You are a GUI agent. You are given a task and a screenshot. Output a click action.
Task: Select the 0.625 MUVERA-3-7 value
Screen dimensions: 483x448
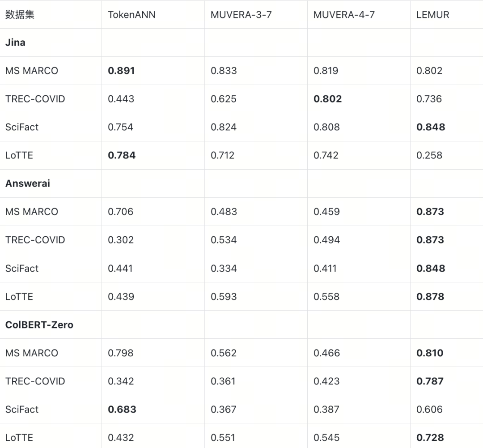pyautogui.click(x=224, y=99)
